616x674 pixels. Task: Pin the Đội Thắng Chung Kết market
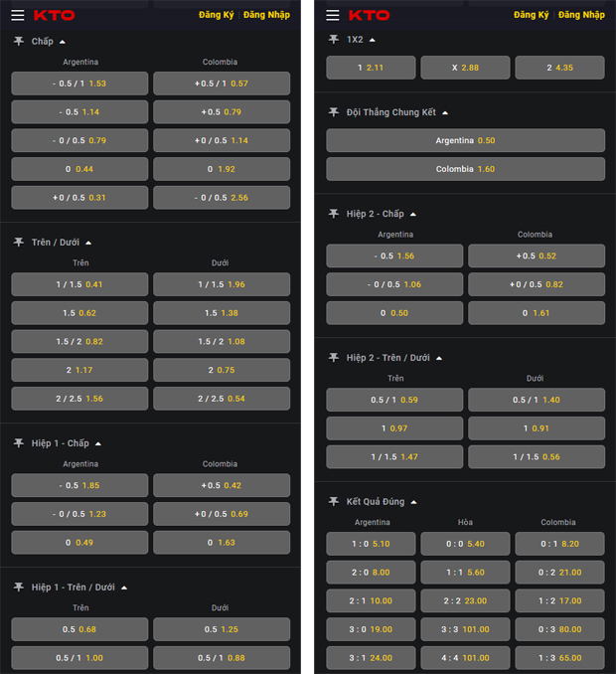point(334,112)
